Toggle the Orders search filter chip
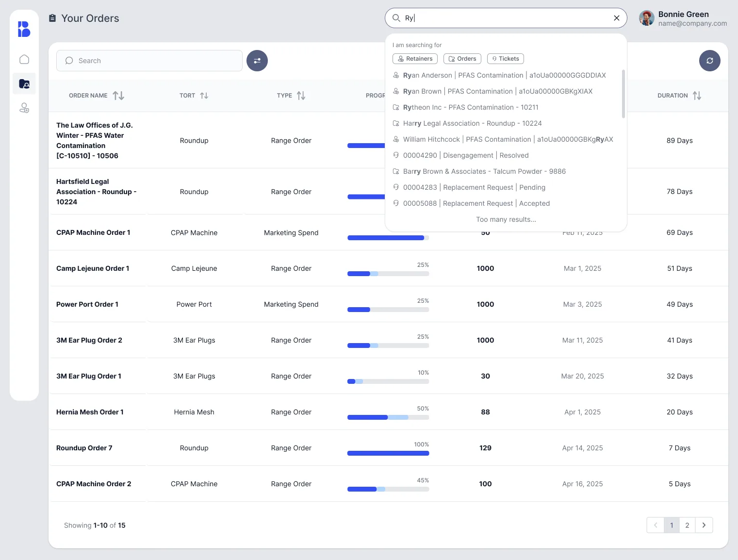Screen dimensions: 738x560 pos(462,59)
